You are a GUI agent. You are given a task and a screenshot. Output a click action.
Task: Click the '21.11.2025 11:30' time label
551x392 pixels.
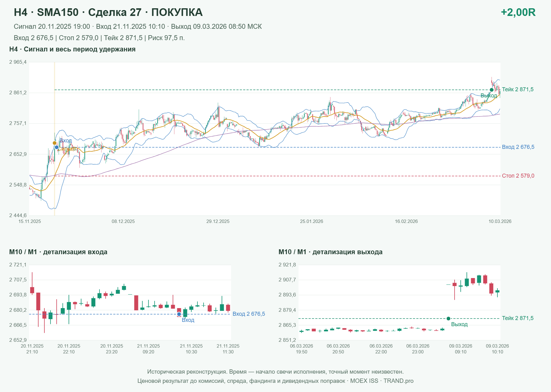click(228, 349)
